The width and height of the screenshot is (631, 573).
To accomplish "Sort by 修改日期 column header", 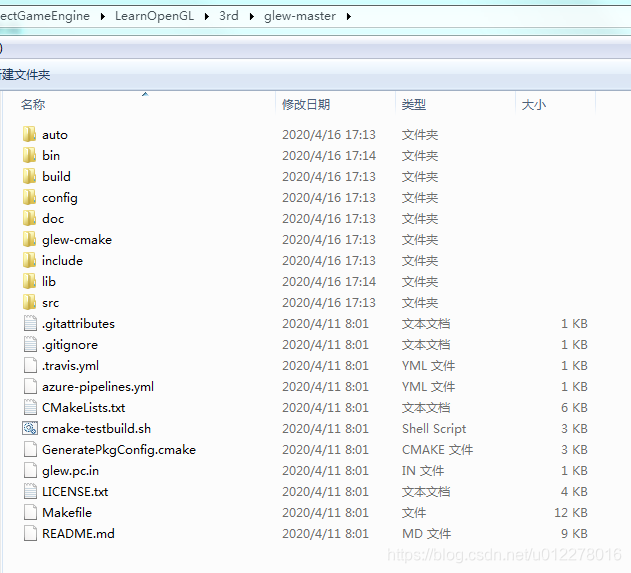I will (x=306, y=105).
